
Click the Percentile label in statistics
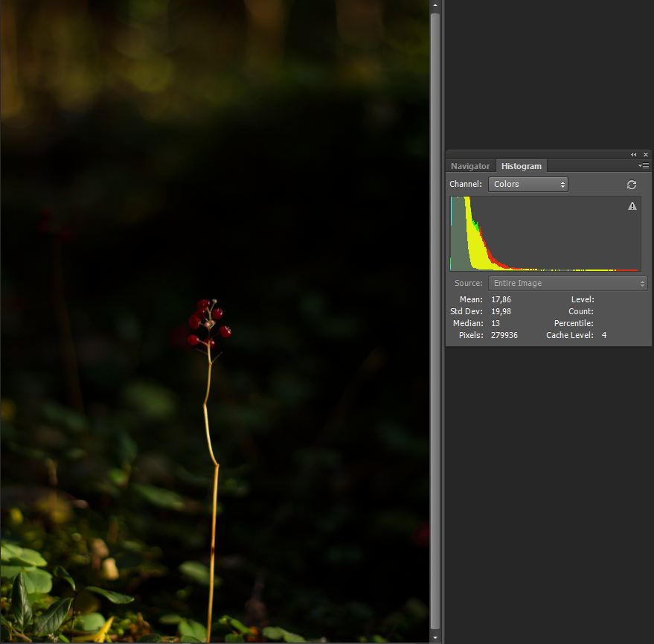click(x=574, y=323)
